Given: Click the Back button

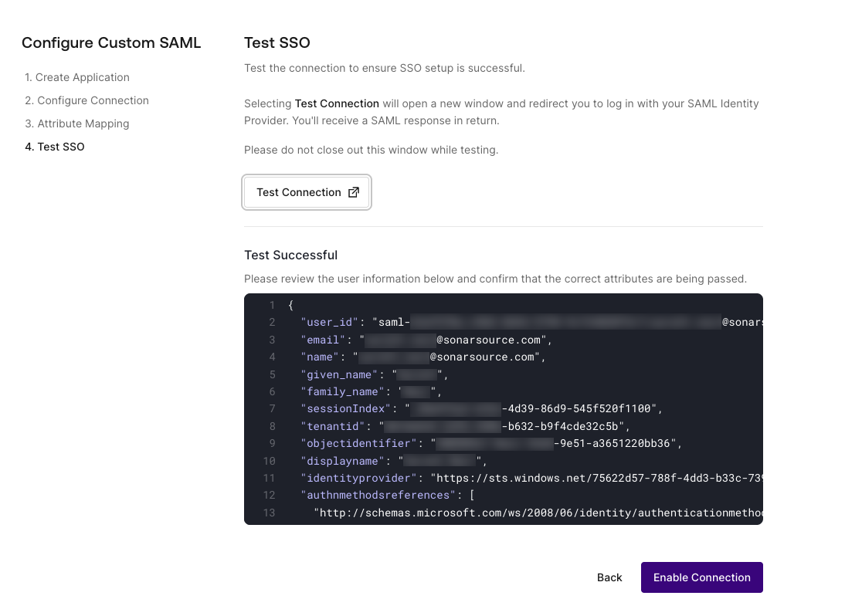Looking at the screenshot, I should click(609, 577).
